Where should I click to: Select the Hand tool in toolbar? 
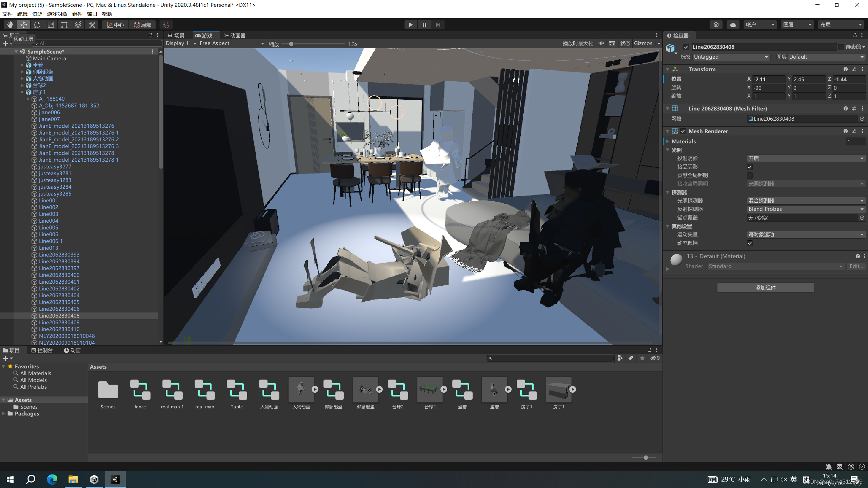point(10,25)
